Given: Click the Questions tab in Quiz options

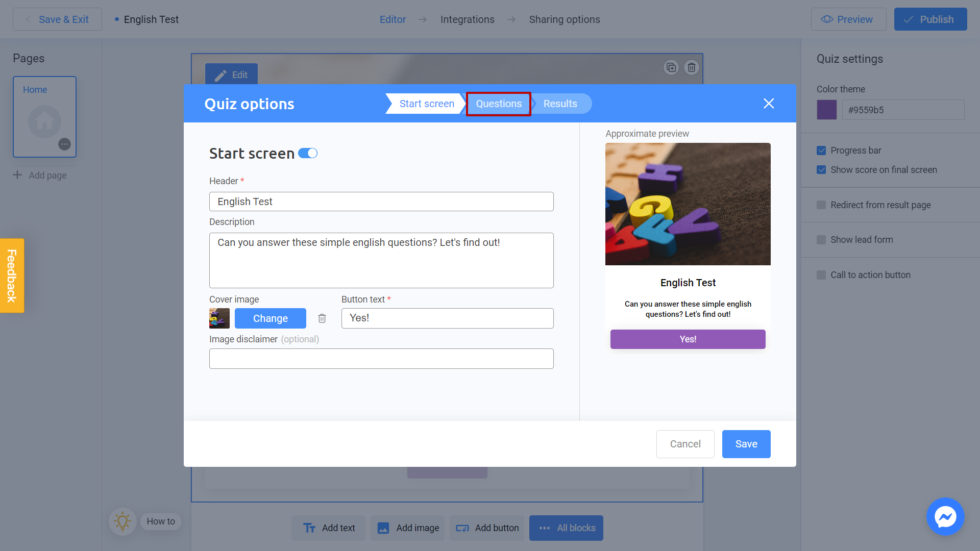Looking at the screenshot, I should [499, 104].
